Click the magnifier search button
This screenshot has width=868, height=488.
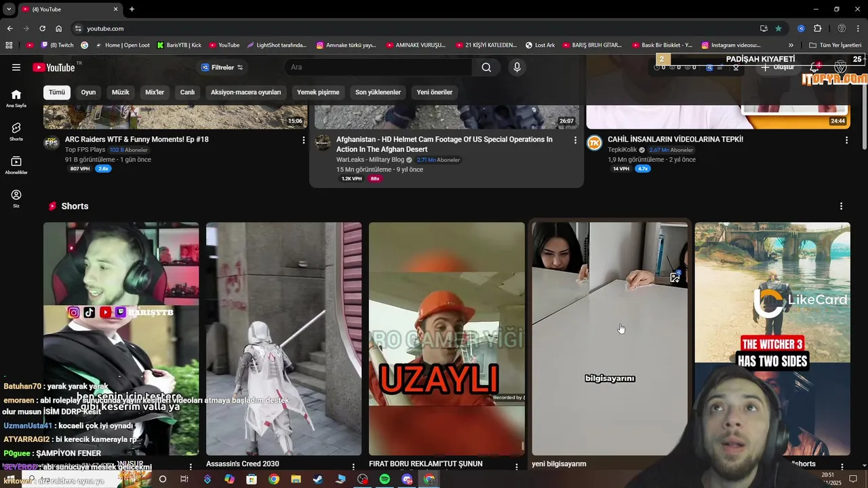tap(486, 67)
